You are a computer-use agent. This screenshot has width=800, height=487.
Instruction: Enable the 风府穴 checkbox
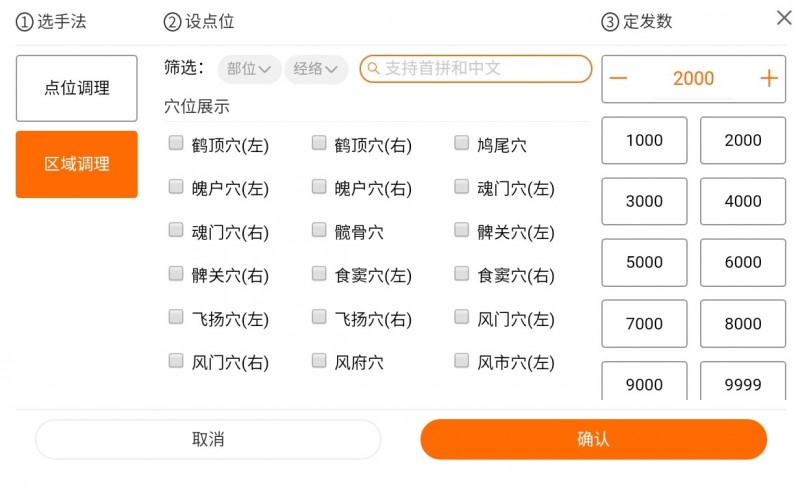[x=319, y=361]
